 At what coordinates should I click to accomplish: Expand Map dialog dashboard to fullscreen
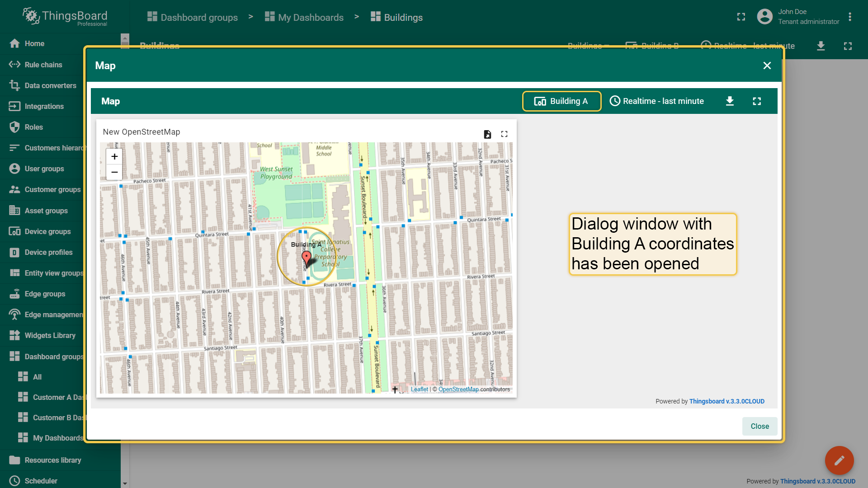(757, 101)
